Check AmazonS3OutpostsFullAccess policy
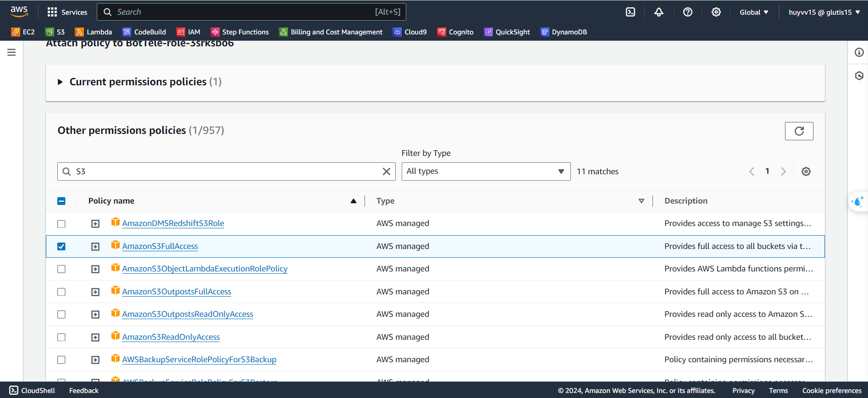 coord(61,292)
